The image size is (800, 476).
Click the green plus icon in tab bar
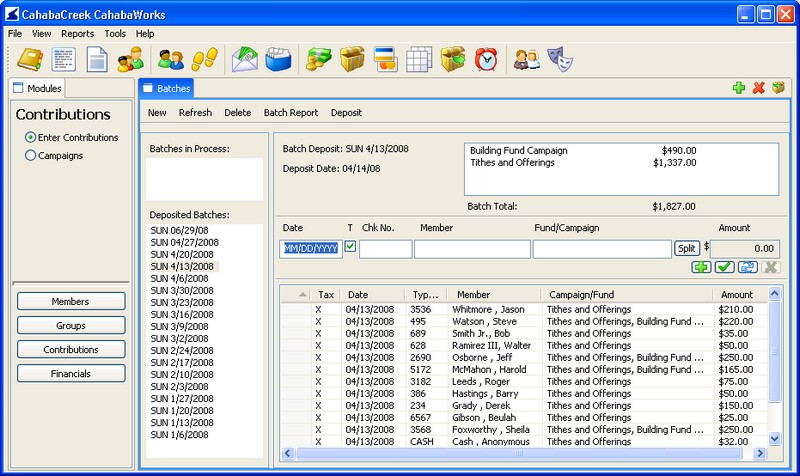[x=738, y=89]
